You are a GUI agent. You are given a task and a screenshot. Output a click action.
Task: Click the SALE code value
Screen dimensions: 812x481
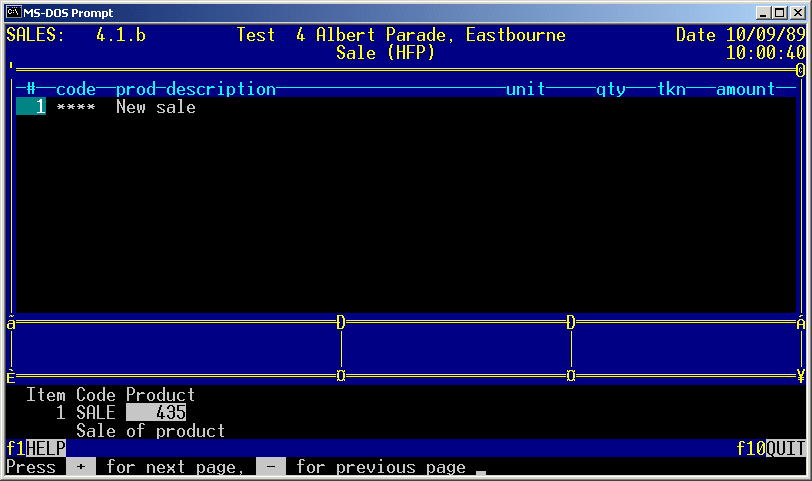click(x=95, y=413)
